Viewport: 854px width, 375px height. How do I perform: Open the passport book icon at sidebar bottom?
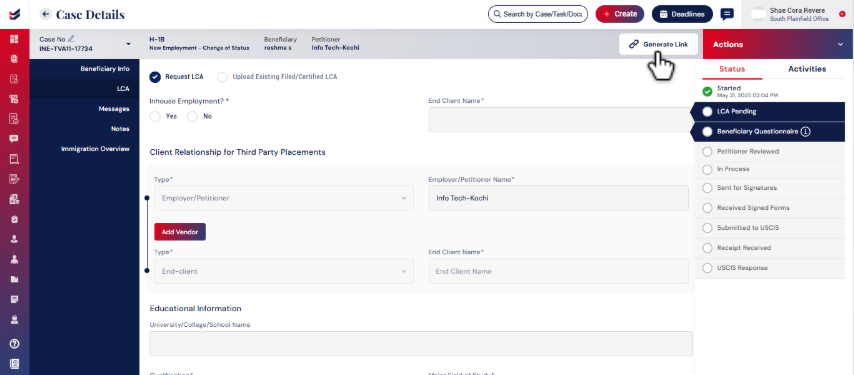coord(14,364)
